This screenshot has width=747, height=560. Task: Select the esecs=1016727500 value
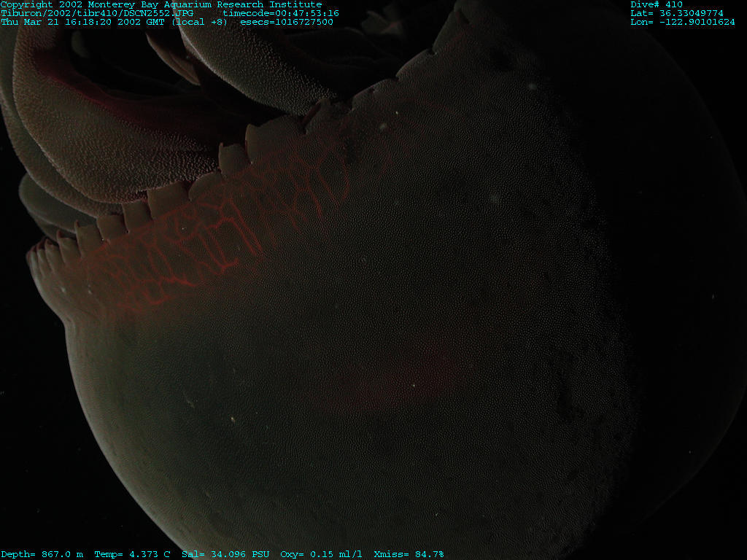(286, 22)
